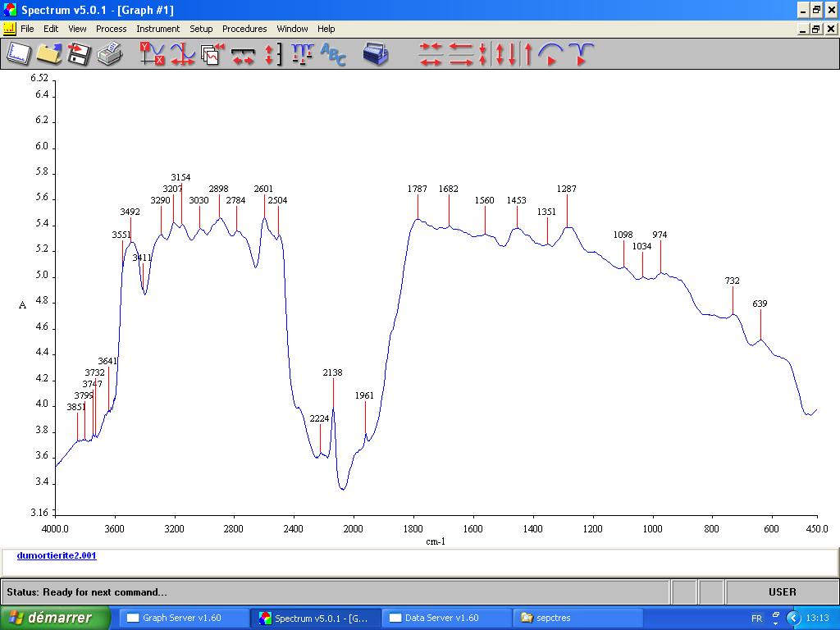Click the blue instrument scan icon
Screen dimensions: 840x630
pos(376,54)
